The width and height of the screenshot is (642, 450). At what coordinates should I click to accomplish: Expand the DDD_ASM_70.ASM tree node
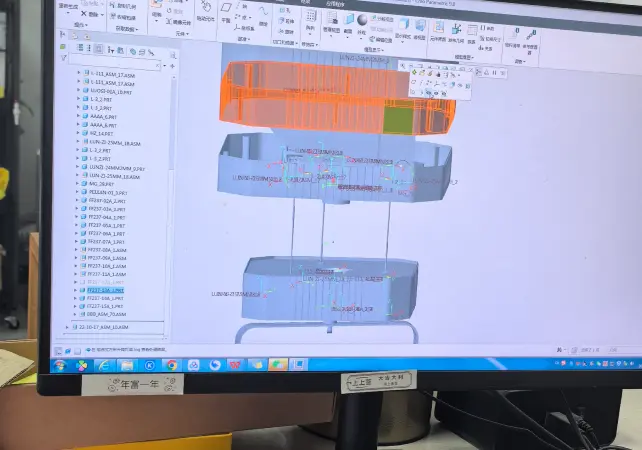[75, 314]
